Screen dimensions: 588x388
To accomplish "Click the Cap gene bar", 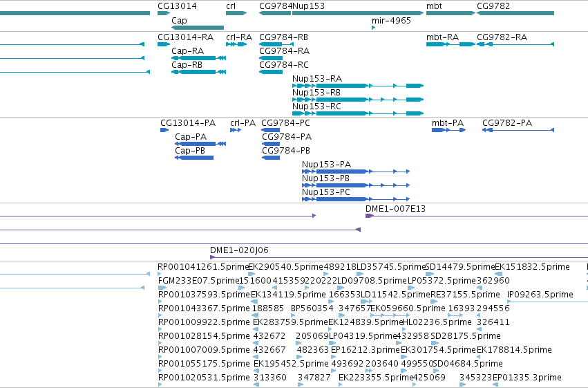I will 198,28.
